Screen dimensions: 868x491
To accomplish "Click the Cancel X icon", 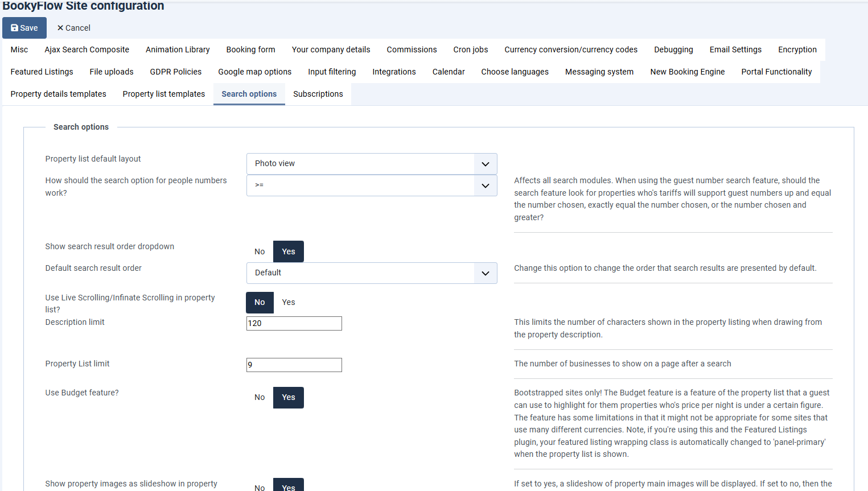I will click(60, 28).
